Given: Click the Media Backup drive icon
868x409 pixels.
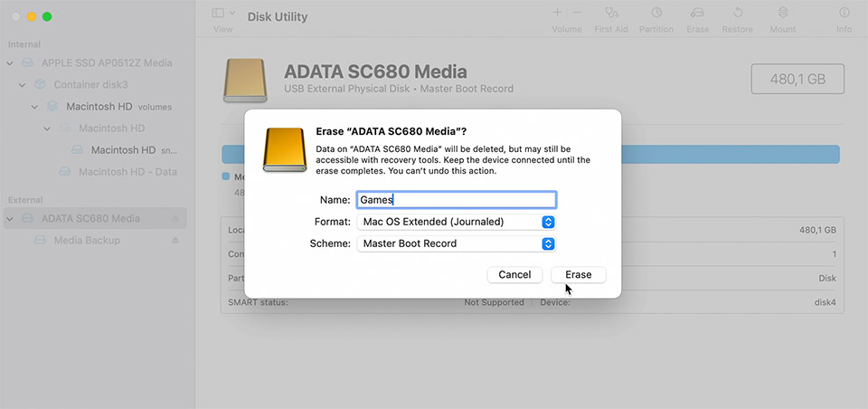Looking at the screenshot, I should [x=40, y=240].
